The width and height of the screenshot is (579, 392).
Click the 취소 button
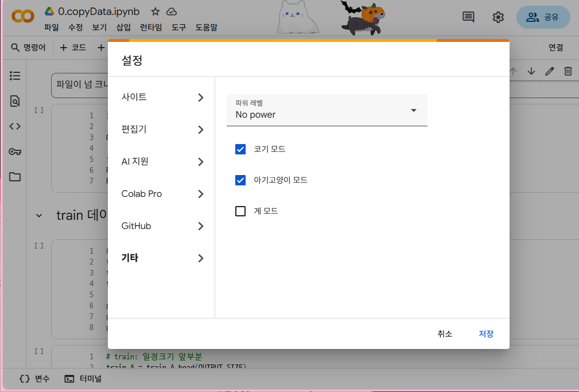(x=445, y=334)
